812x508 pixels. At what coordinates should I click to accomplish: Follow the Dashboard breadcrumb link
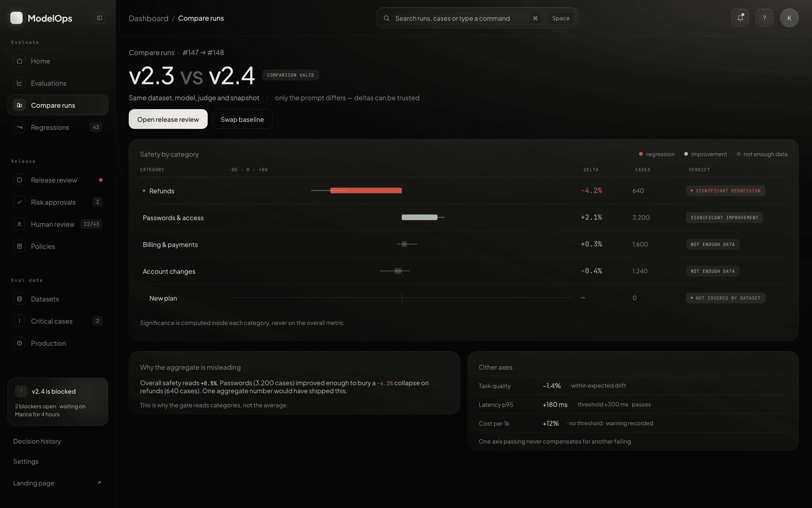tap(149, 18)
